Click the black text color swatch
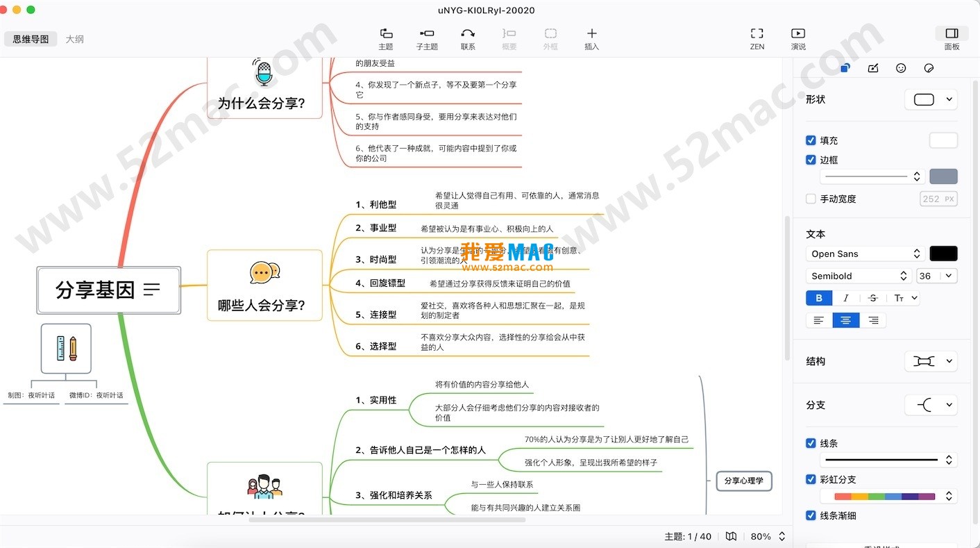The image size is (980, 548). 943,254
